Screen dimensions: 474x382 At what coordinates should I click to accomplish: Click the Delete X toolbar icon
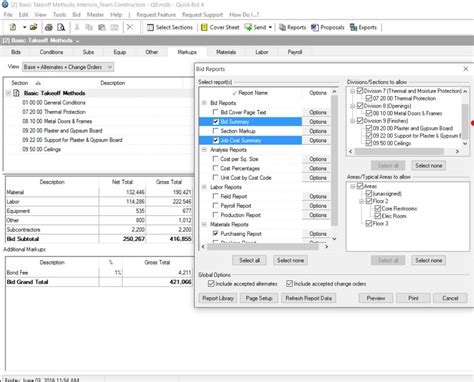130,27
